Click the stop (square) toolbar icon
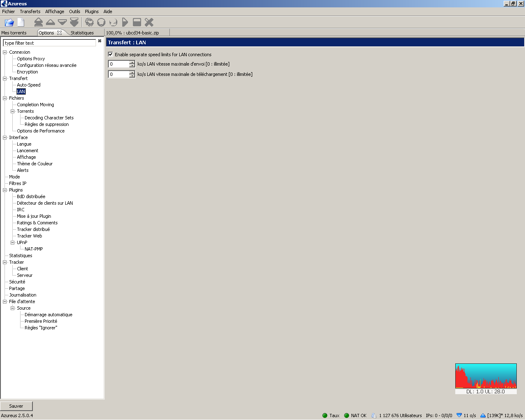 pyautogui.click(x=137, y=22)
